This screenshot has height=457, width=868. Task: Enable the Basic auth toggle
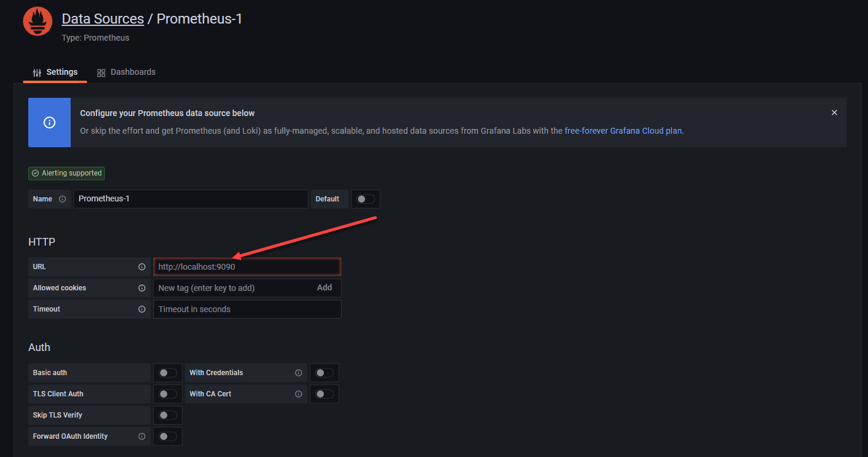coord(168,373)
